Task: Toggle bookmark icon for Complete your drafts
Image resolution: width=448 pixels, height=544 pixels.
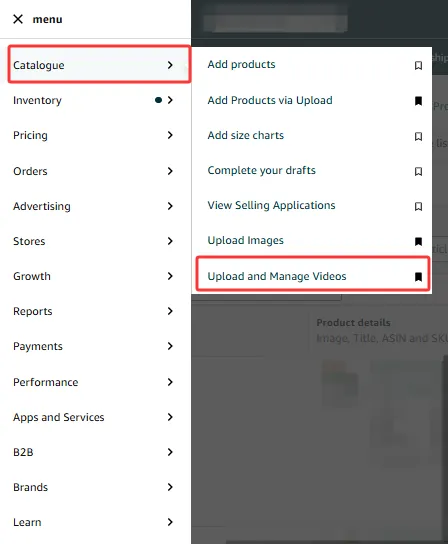Action: point(419,171)
